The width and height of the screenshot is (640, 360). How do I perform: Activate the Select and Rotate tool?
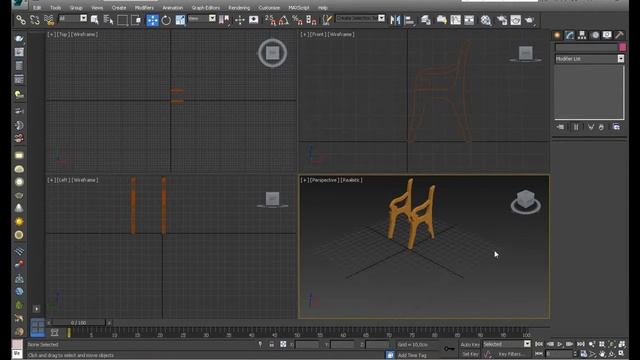click(x=166, y=20)
